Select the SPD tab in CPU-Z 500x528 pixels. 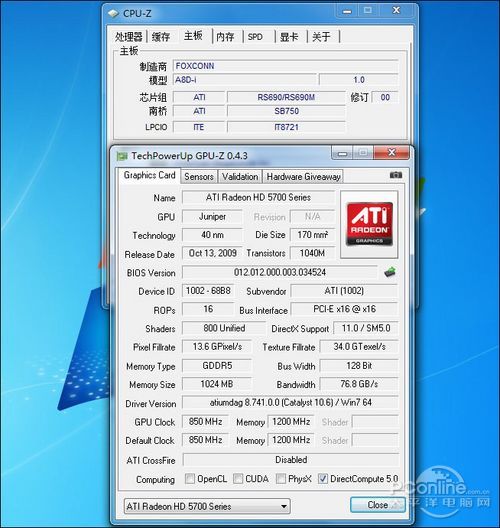click(255, 36)
